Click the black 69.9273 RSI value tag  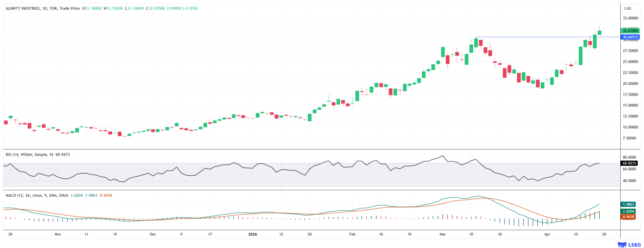[x=629, y=163]
